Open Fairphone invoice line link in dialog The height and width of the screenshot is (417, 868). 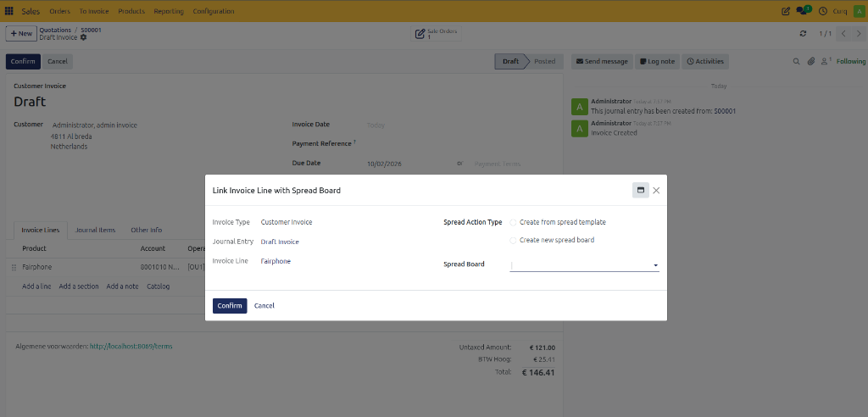pos(275,261)
